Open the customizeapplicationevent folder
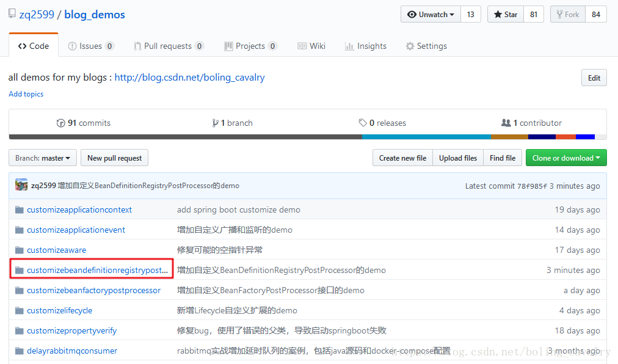Screen dimensions: 618x364 [x=76, y=230]
